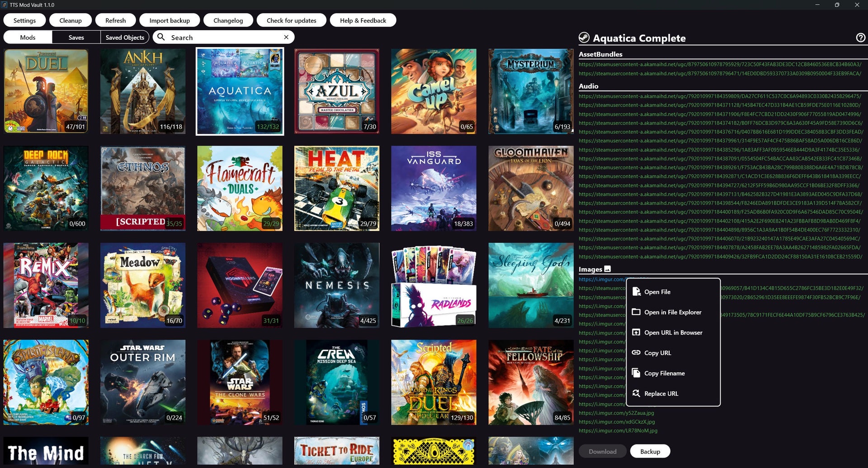Select Copy URL menu entry

point(673,353)
